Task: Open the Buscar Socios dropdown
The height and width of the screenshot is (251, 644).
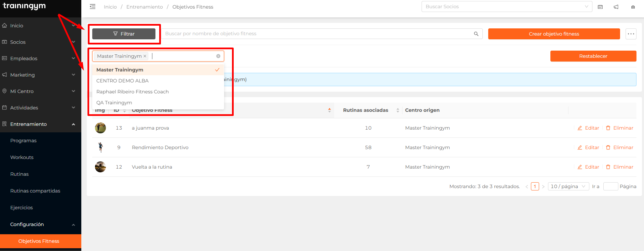Action: pos(507,6)
